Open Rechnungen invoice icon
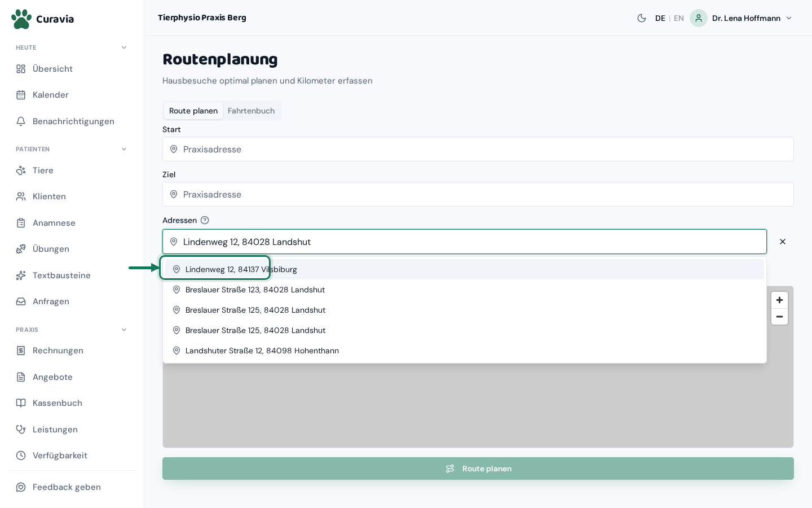 coord(21,351)
